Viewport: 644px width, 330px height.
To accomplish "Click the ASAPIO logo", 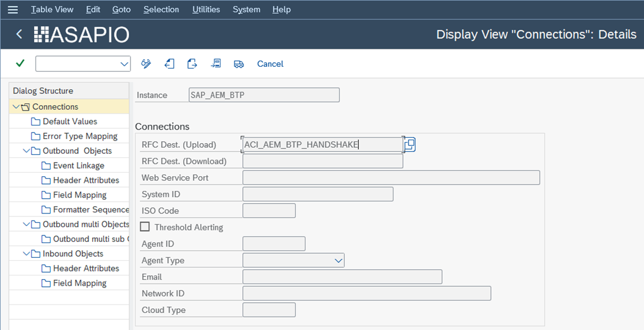I will pyautogui.click(x=82, y=35).
